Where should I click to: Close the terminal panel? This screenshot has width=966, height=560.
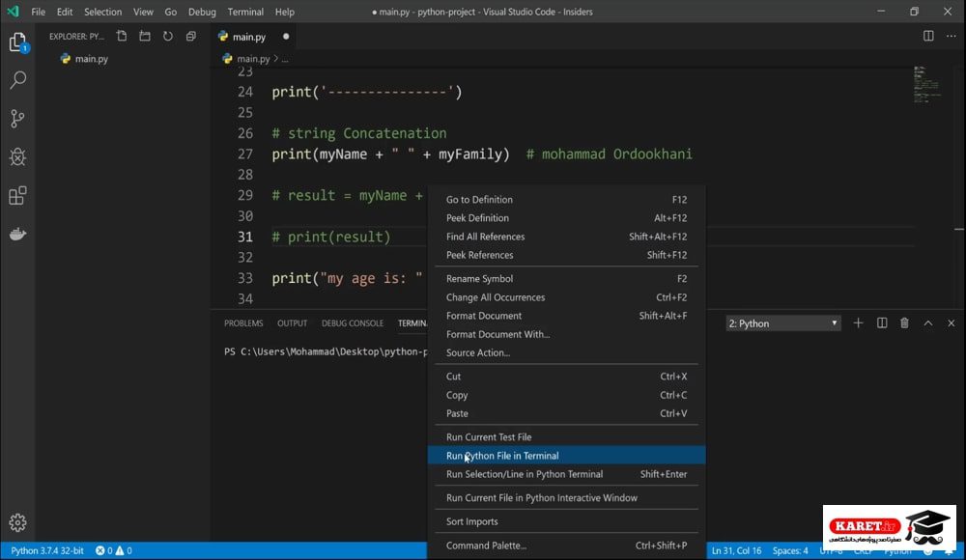click(x=952, y=322)
